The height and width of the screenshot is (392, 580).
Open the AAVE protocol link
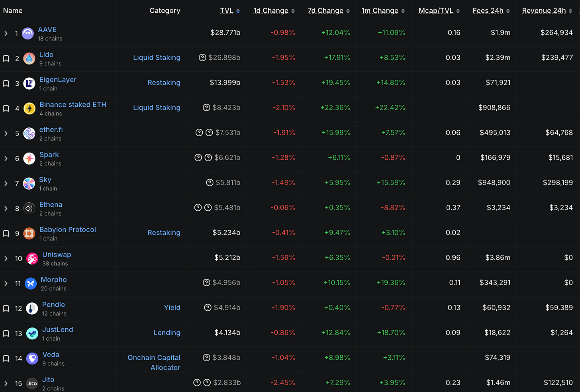(x=47, y=29)
